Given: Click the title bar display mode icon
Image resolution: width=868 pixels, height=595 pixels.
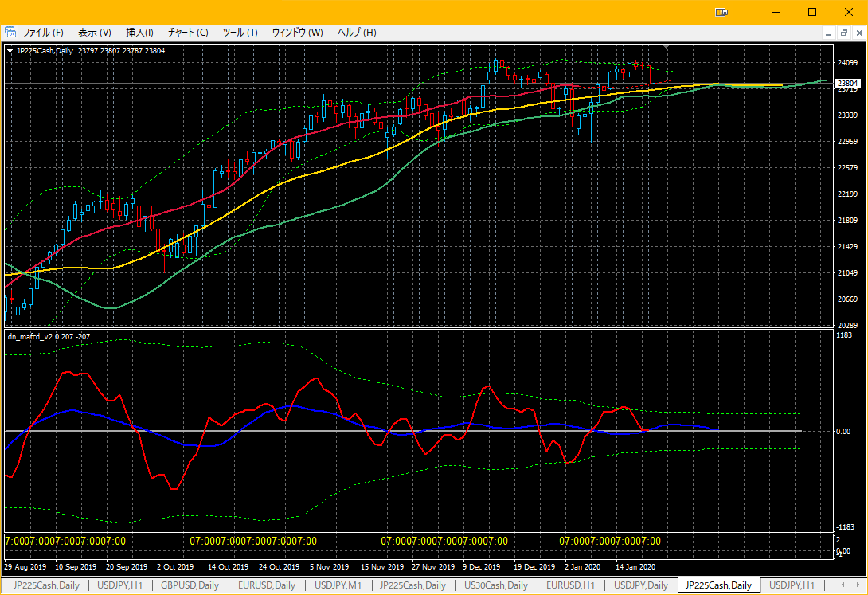Looking at the screenshot, I should pos(721,12).
